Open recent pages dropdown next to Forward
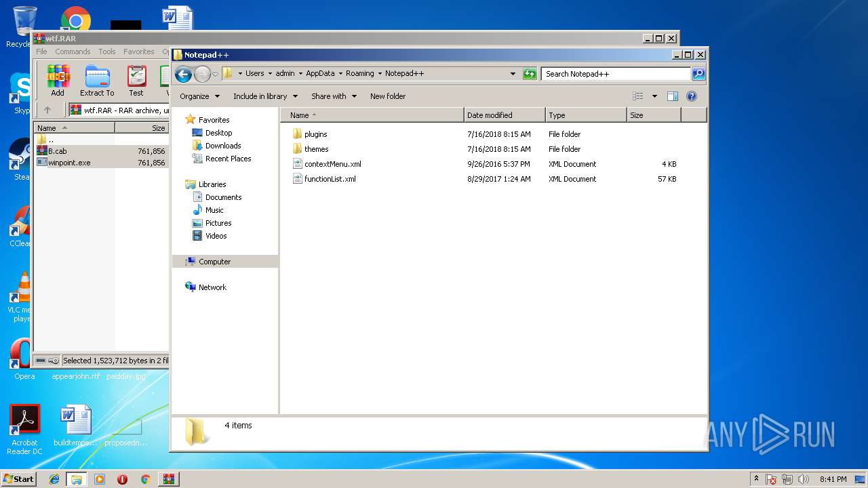This screenshot has height=488, width=868. click(215, 74)
